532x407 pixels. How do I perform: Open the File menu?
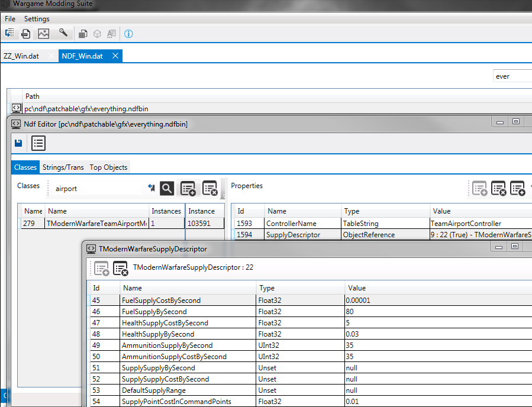[10, 19]
